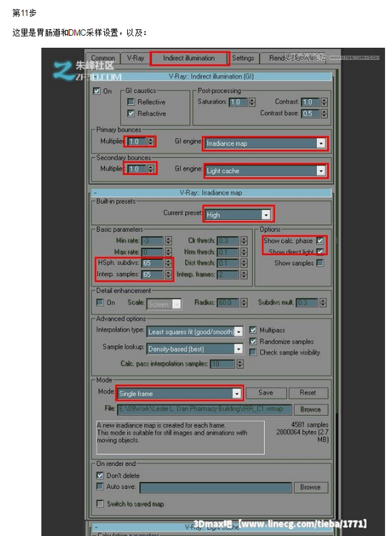392x536 pixels.
Task: Enable Detail enhancement On checkbox
Action: tap(100, 302)
